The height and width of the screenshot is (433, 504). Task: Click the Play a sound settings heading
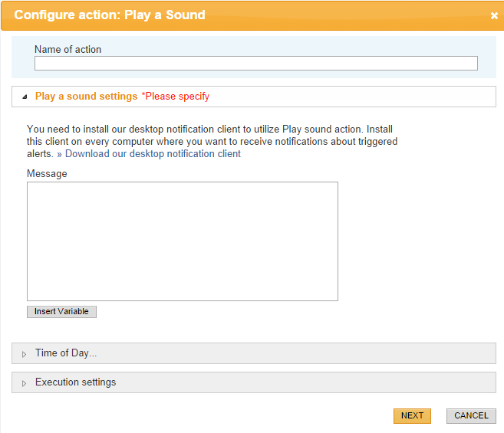point(86,96)
